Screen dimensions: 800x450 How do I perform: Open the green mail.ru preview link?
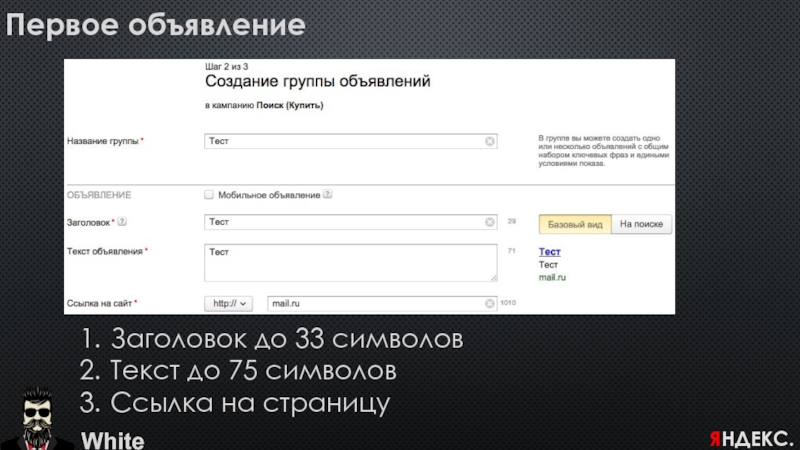coord(552,278)
